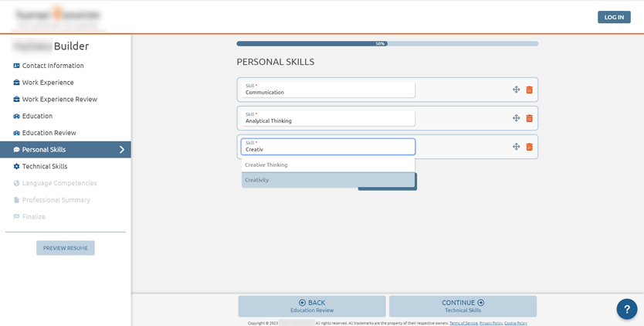Open the Education sidebar item
Viewport: 644px width, 326px height.
click(x=37, y=116)
